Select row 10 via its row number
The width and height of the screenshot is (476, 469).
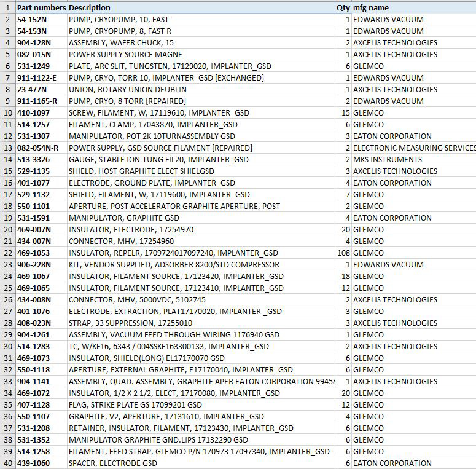click(x=7, y=112)
